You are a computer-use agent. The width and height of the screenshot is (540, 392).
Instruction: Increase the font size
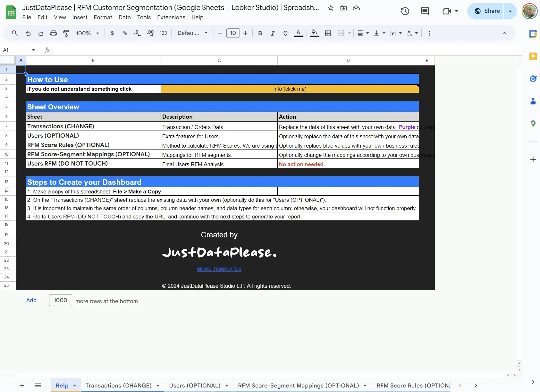[246, 33]
